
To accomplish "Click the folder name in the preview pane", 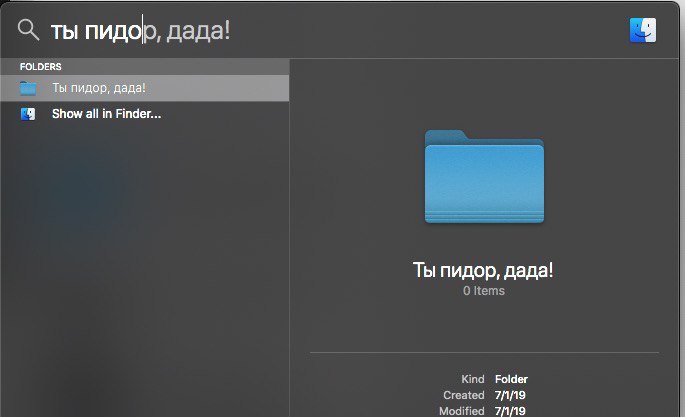I will click(483, 270).
